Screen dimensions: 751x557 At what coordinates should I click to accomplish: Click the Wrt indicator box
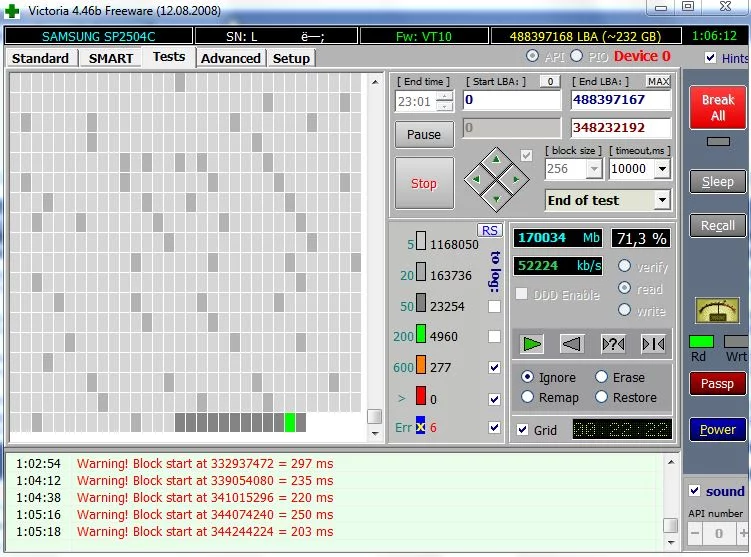click(737, 341)
